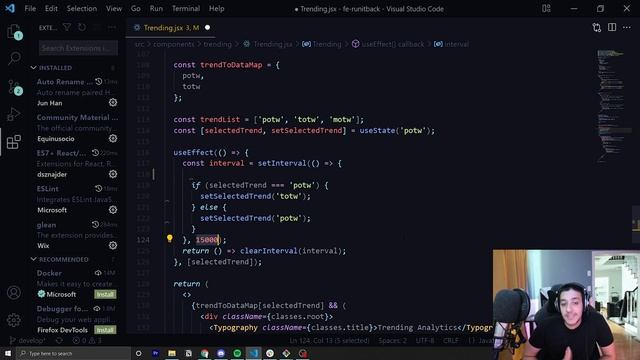Open the Extensions view in activity bar
Screen dimensions: 640x360
14,142
